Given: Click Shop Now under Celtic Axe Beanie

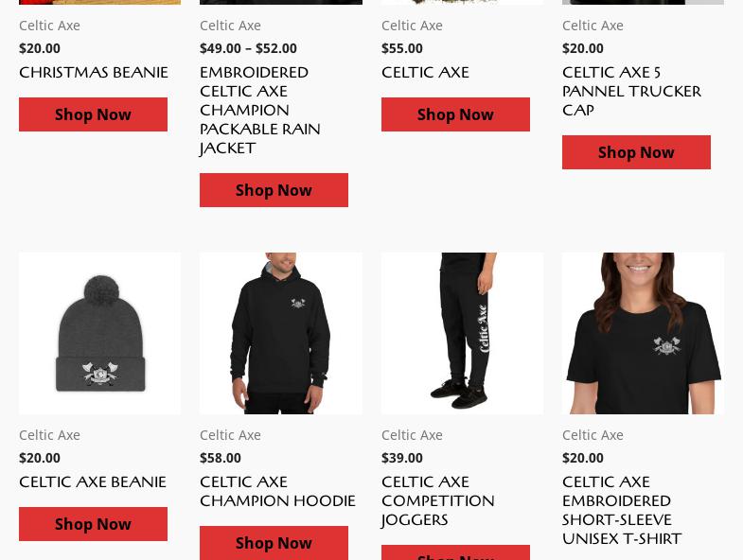Looking at the screenshot, I should pyautogui.click(x=93, y=524).
